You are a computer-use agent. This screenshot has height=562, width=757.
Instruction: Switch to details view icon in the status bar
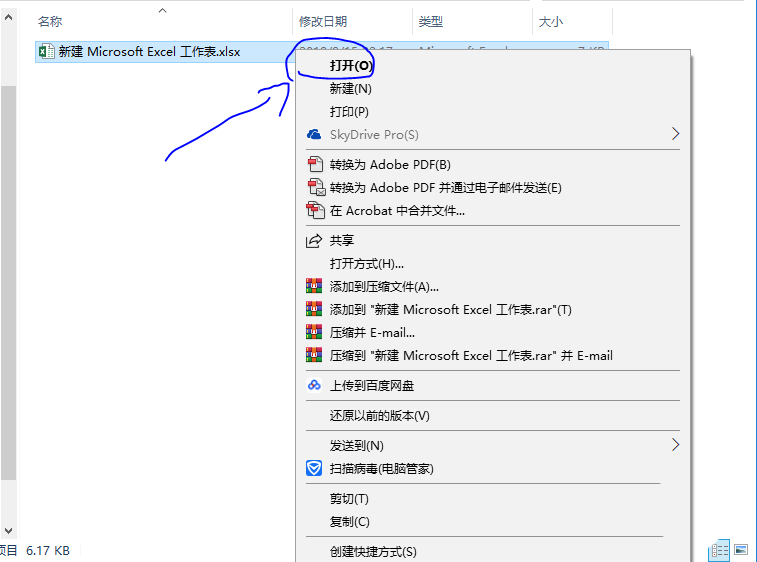pyautogui.click(x=719, y=550)
